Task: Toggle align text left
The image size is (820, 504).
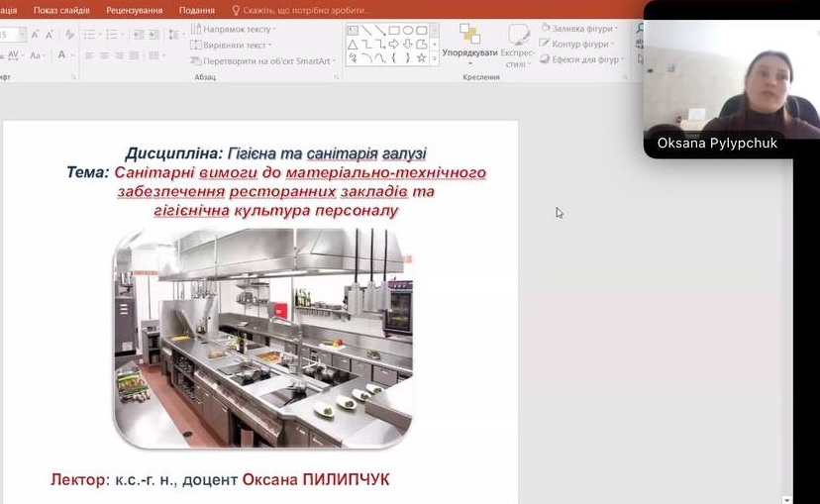Action: point(88,56)
